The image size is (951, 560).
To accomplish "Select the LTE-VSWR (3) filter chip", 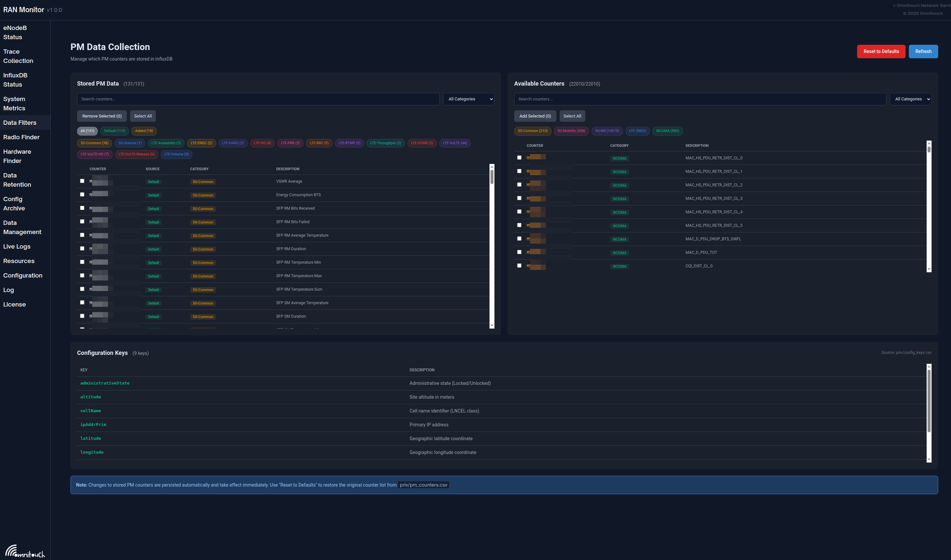I will [422, 143].
